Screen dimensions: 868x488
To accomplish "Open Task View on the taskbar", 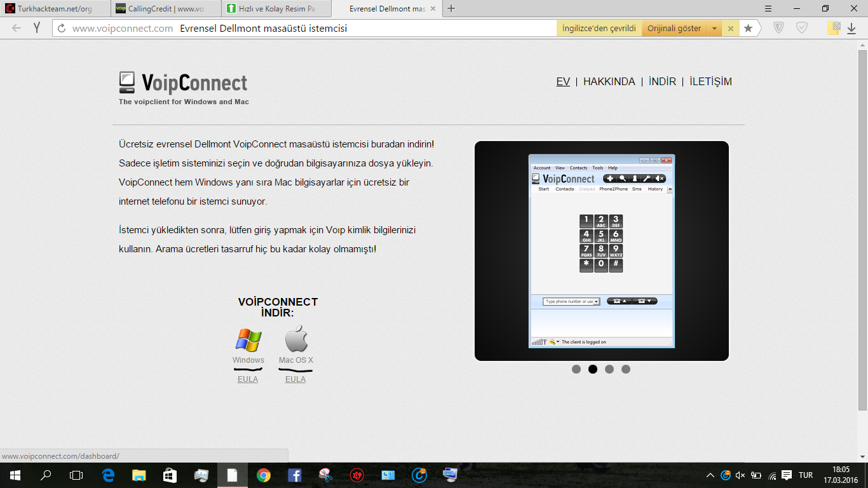I will coord(76,475).
